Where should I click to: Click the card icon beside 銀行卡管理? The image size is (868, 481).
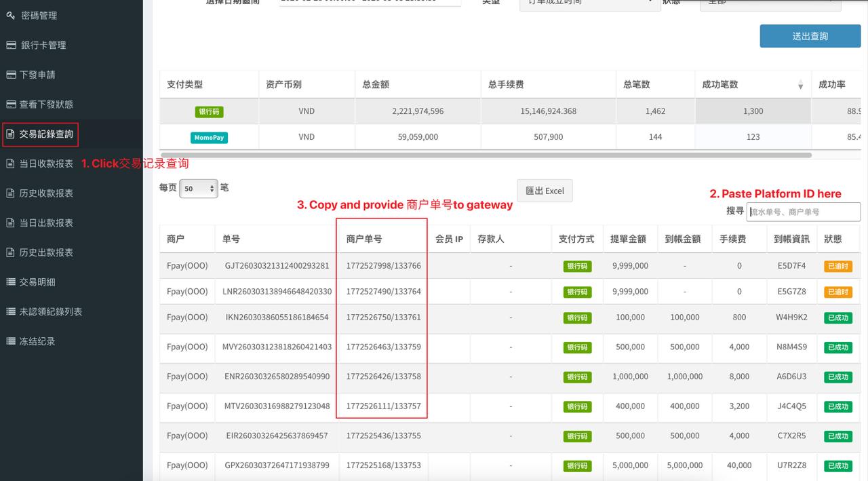[x=10, y=45]
